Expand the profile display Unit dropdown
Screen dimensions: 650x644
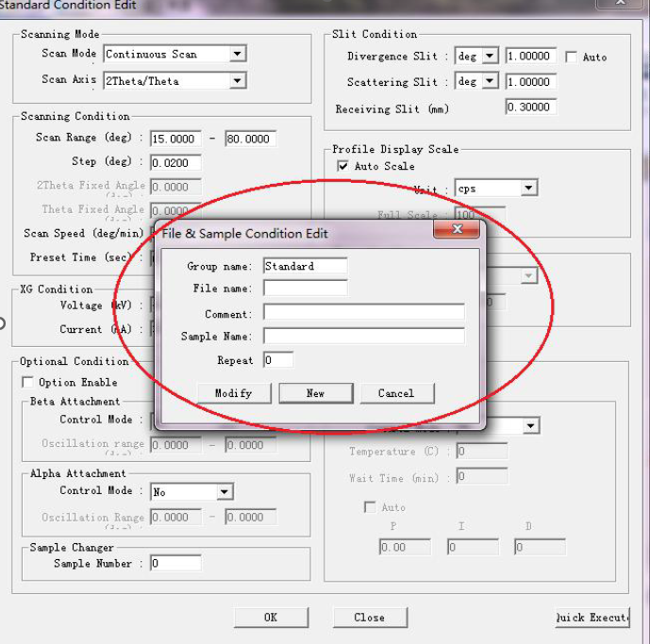(x=528, y=189)
